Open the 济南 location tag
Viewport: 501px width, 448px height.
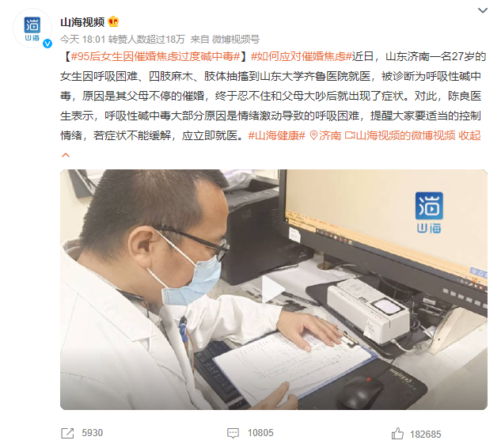pos(325,135)
